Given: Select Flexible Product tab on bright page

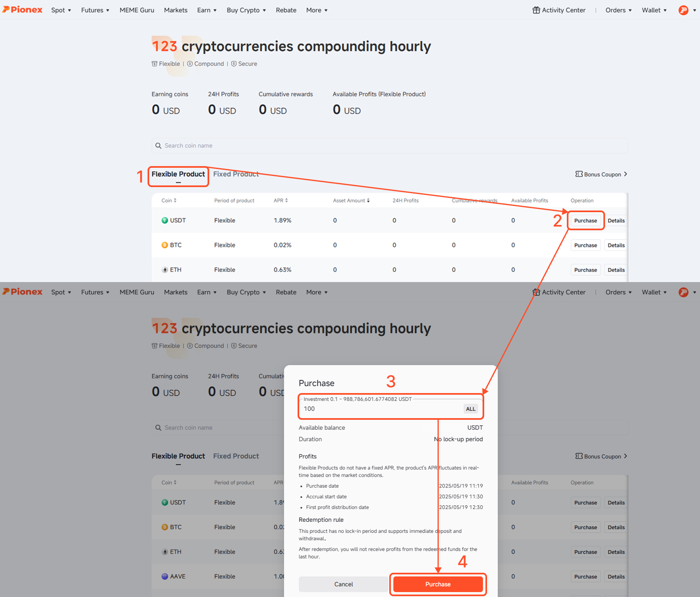Looking at the screenshot, I should tap(178, 174).
